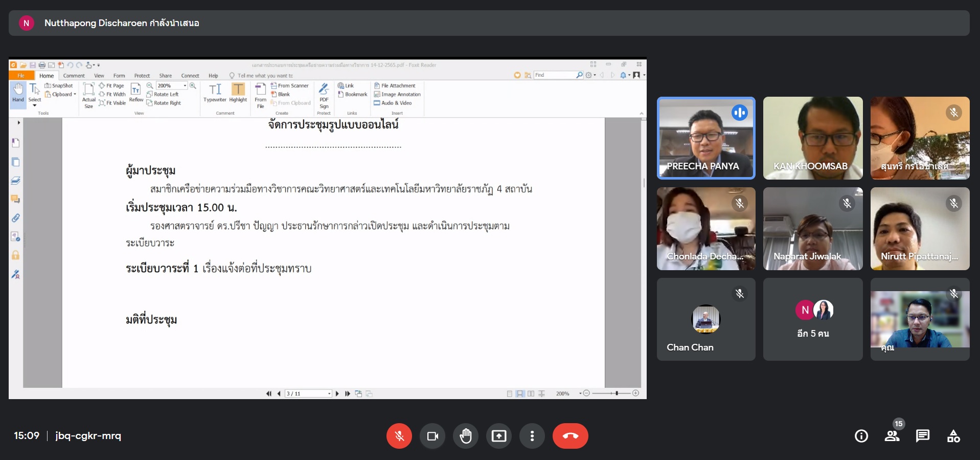The image size is (980, 460).
Task: Click PREECHA PANYA video tile
Action: 706,138
